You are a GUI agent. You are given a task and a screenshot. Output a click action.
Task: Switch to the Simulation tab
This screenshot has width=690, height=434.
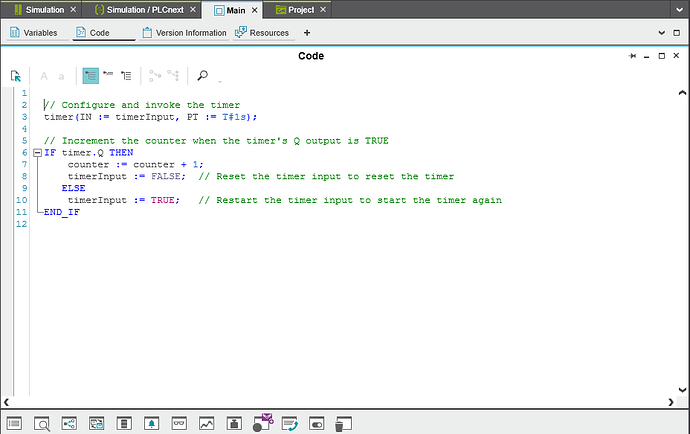point(39,10)
